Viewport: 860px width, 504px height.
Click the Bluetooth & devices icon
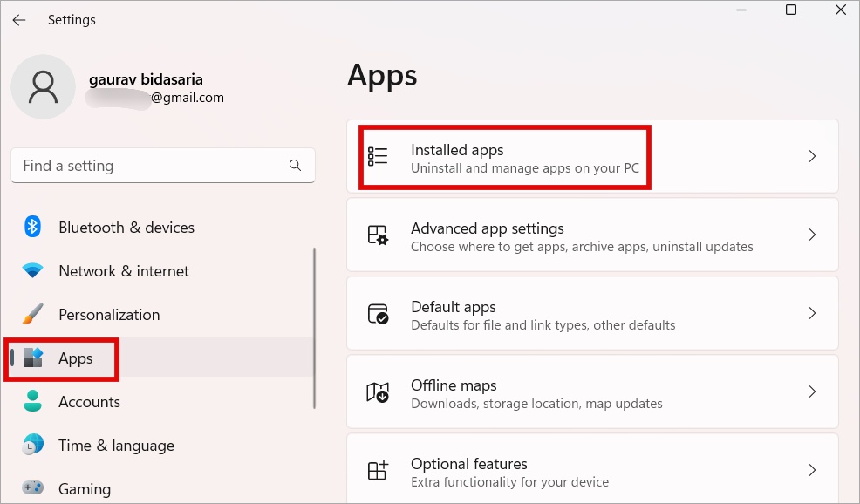[33, 228]
